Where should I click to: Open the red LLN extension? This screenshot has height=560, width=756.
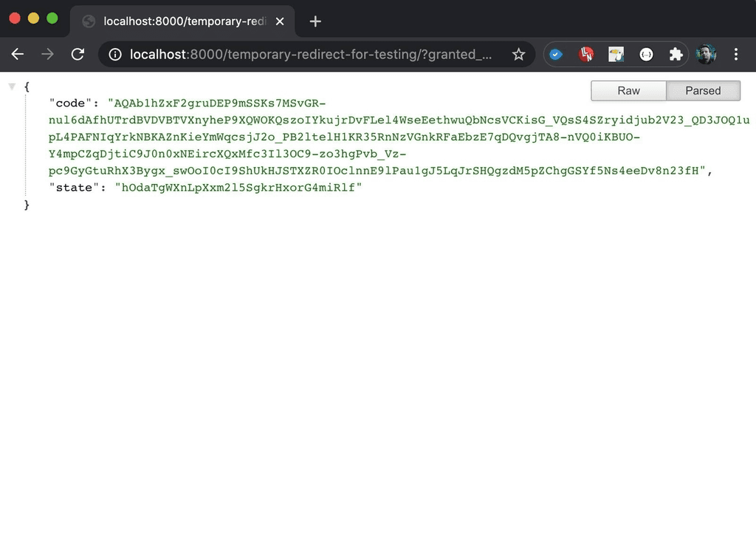tap(586, 54)
